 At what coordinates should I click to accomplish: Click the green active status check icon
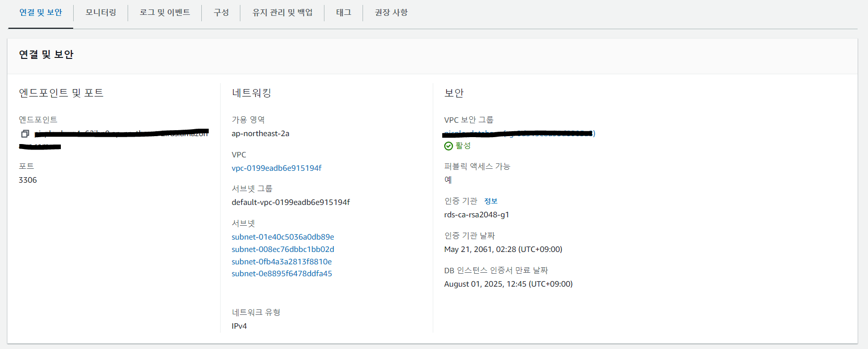click(x=449, y=146)
